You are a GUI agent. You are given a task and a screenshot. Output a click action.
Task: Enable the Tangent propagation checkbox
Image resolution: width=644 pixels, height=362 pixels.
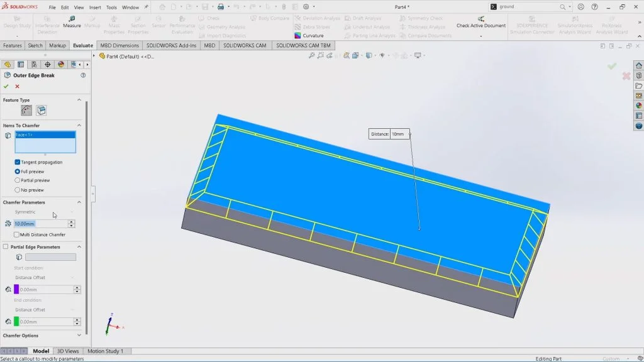coord(16,162)
